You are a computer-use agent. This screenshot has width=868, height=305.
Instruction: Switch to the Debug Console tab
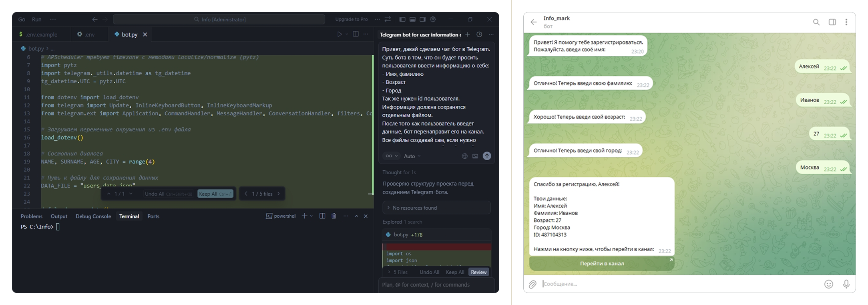coord(93,216)
